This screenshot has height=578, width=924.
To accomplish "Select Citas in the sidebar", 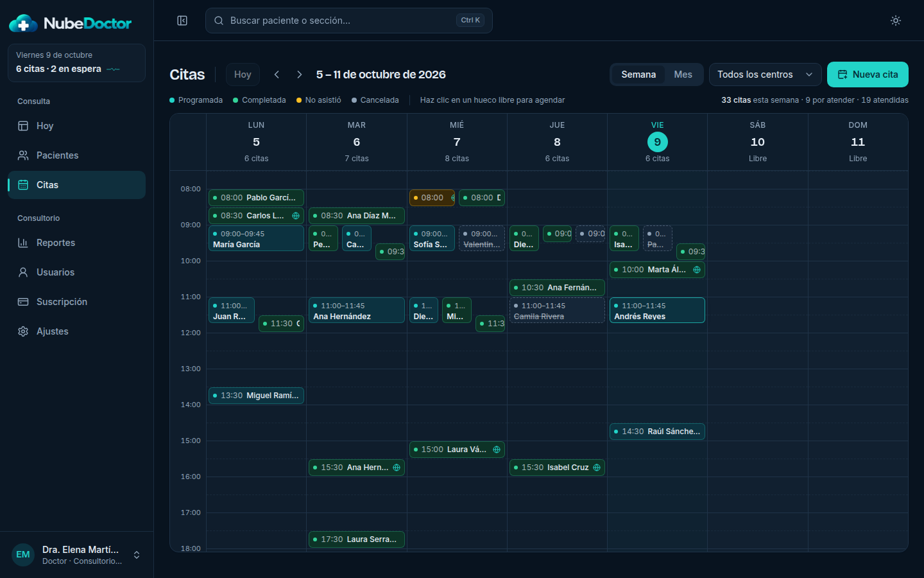I will click(x=76, y=185).
